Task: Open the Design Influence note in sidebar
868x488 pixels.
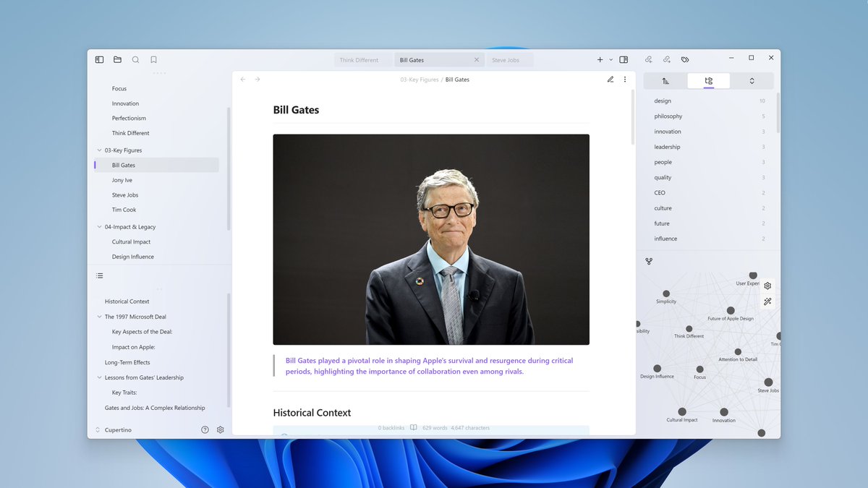Action: (x=133, y=257)
